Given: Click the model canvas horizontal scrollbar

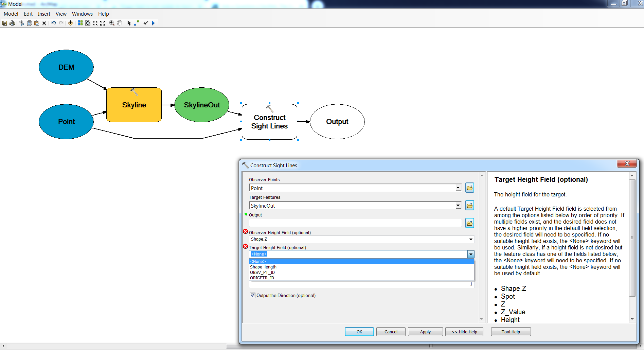Looking at the screenshot, I should (431, 346).
